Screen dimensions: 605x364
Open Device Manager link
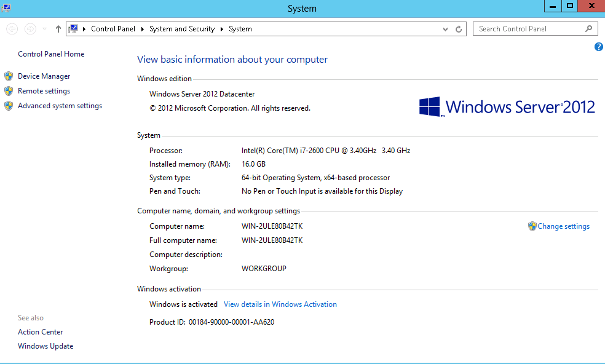tap(44, 76)
